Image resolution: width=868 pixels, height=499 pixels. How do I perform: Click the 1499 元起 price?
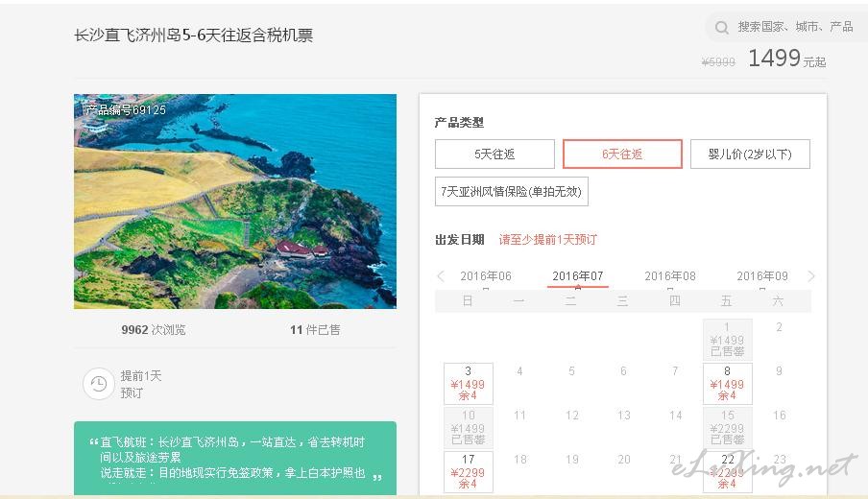coord(786,59)
